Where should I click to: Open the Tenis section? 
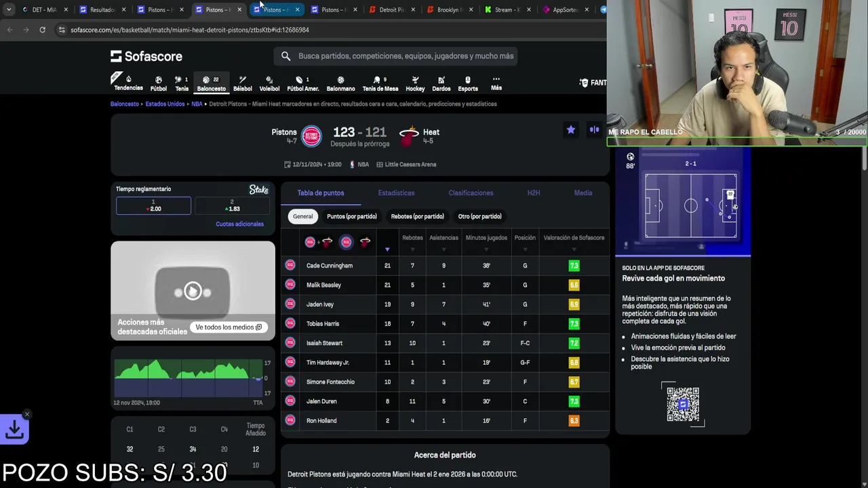click(182, 83)
